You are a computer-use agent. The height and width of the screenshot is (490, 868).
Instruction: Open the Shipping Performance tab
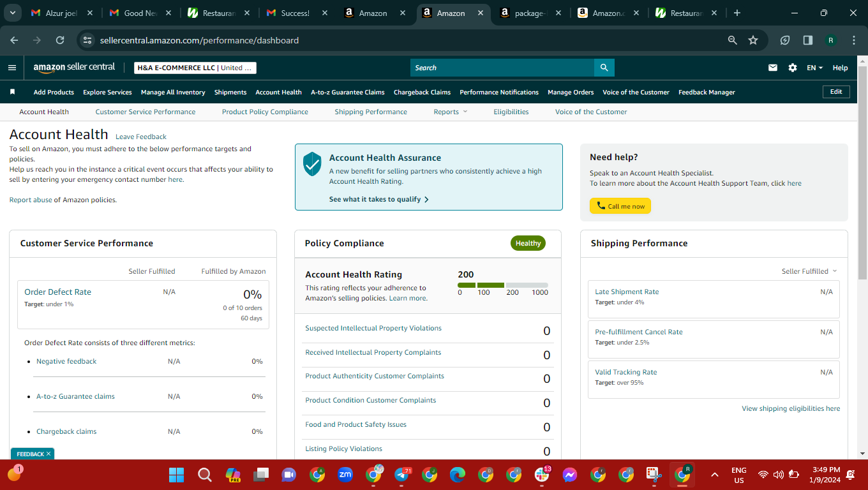(371, 112)
